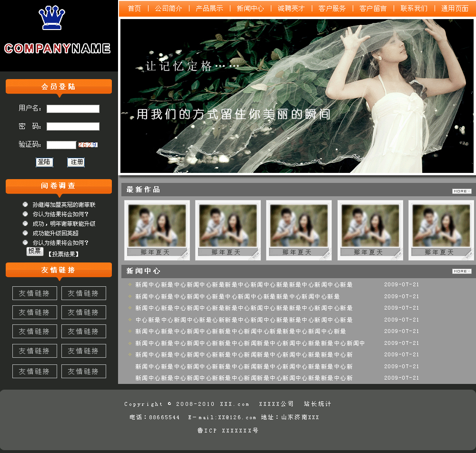The height and width of the screenshot is (453, 476).
Task: Click the 验证码 text input box
Action: click(x=61, y=145)
